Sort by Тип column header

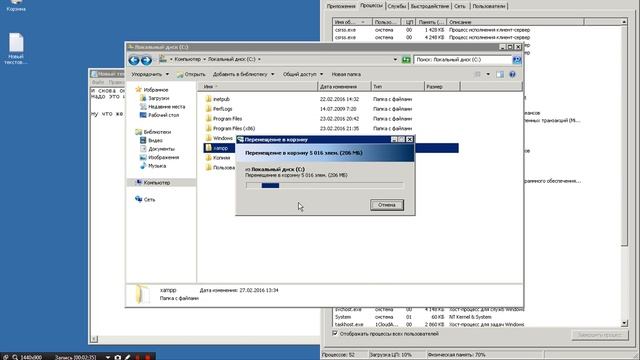coord(398,87)
